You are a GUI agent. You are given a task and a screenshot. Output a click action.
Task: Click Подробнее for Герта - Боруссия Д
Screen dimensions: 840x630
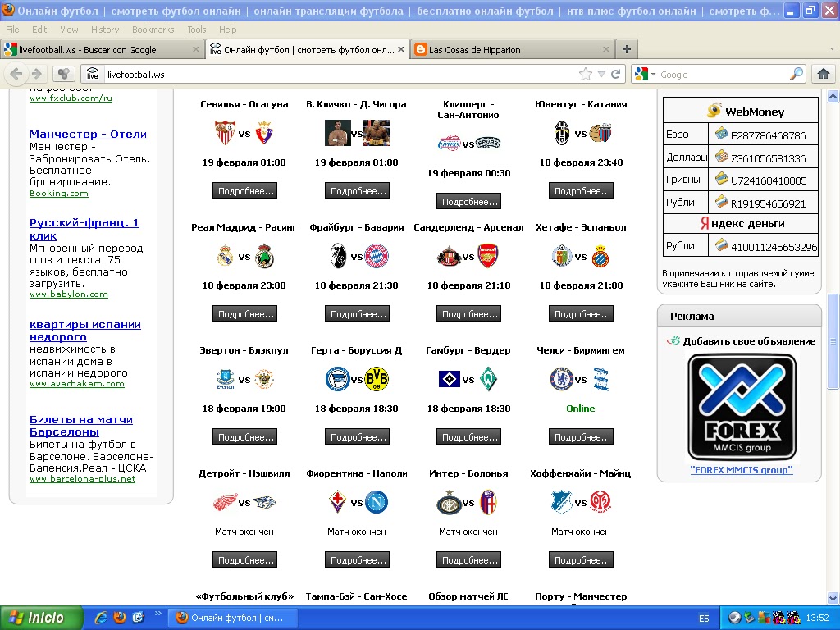(x=358, y=436)
